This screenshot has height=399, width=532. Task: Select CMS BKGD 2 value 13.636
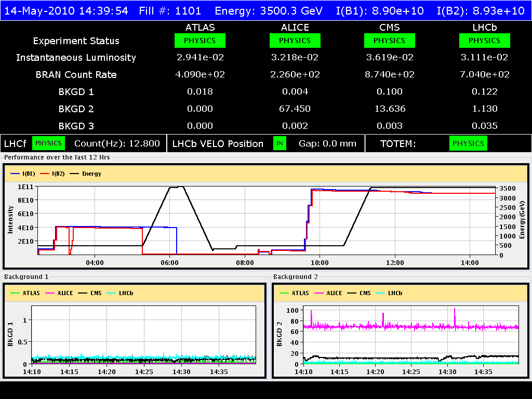tap(390, 109)
